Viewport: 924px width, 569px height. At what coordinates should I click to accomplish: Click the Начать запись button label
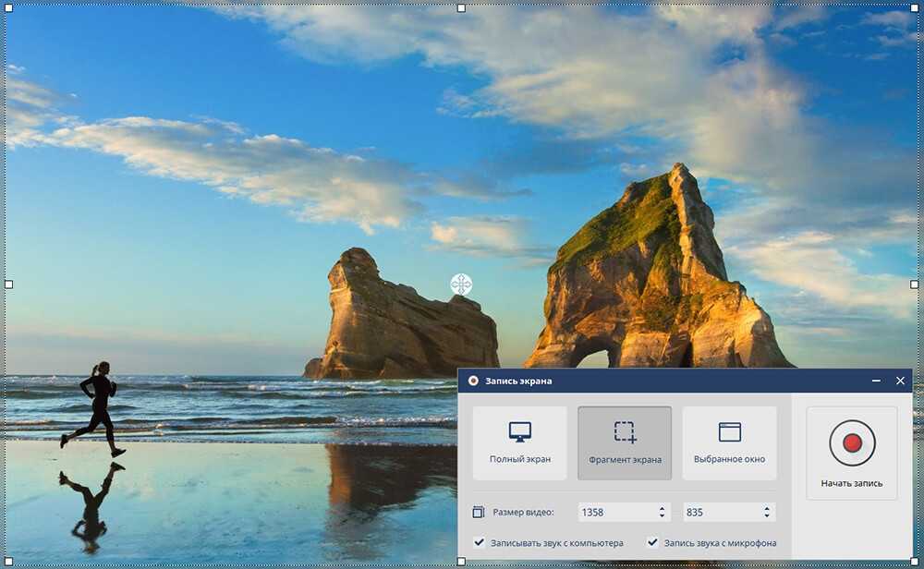click(x=851, y=483)
